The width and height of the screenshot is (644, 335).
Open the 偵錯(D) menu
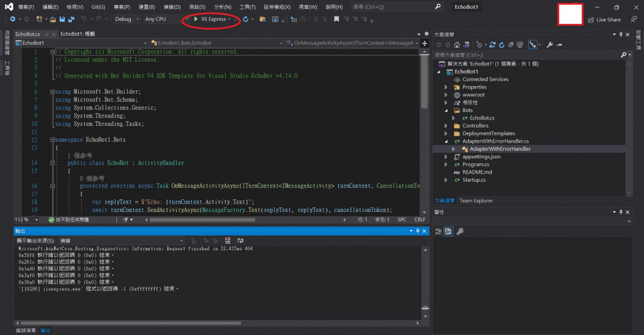tap(172, 7)
